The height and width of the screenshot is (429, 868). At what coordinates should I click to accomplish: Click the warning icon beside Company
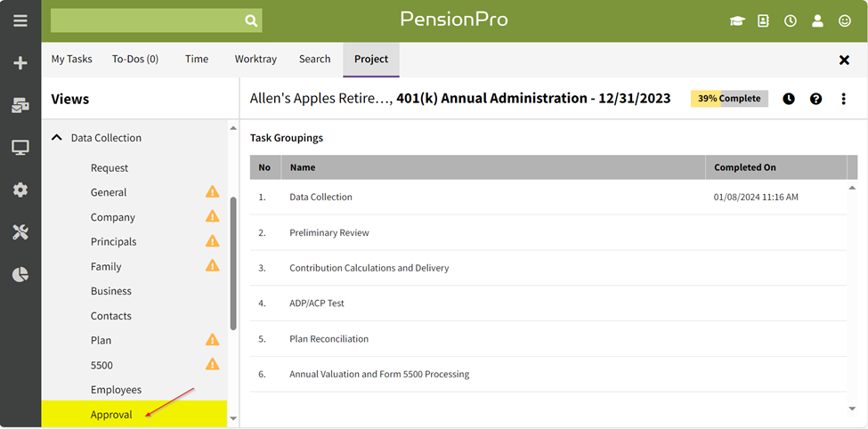(x=213, y=216)
